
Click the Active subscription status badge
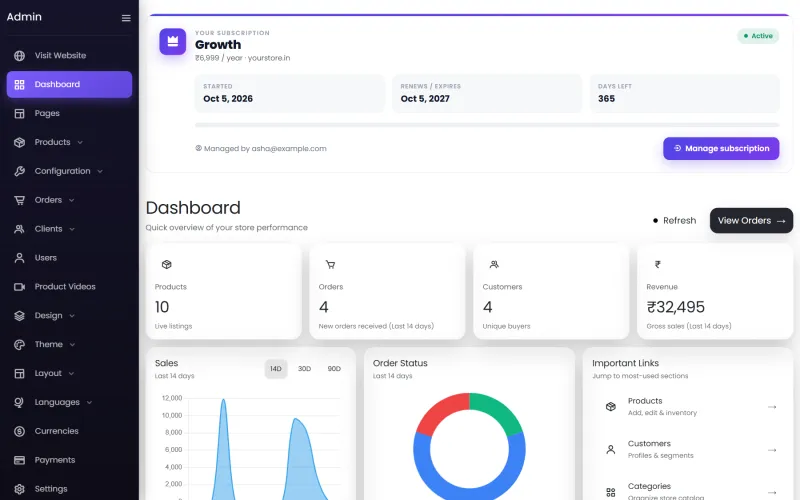tap(758, 36)
